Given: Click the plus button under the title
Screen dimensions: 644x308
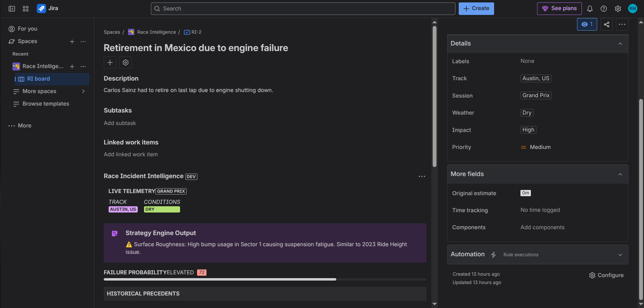Looking at the screenshot, I should (x=110, y=63).
